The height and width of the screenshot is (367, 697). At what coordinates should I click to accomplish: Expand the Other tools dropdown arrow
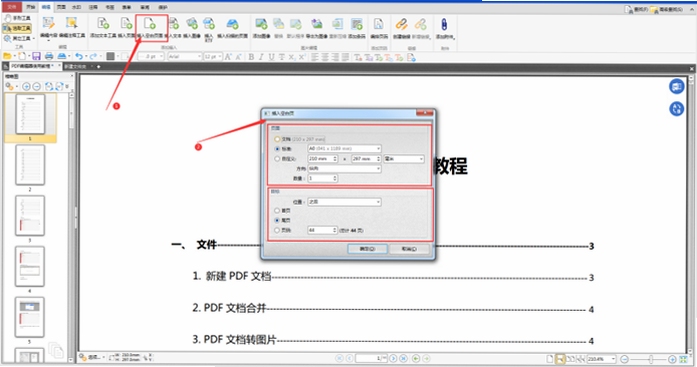click(33, 38)
